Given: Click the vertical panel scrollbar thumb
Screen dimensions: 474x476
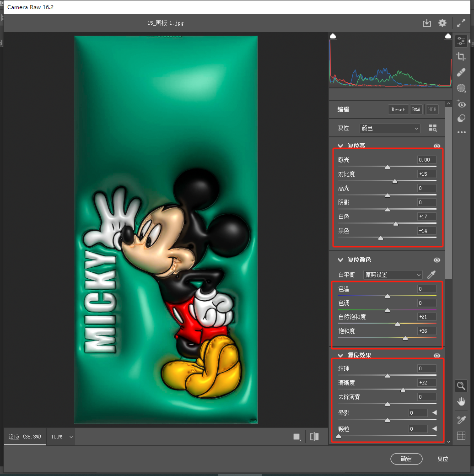Looking at the screenshot, I should (448, 193).
